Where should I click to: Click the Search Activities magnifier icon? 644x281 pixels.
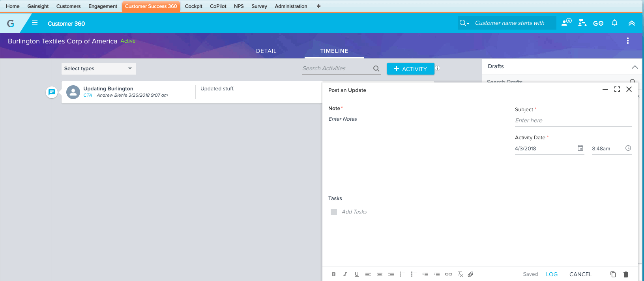click(376, 69)
